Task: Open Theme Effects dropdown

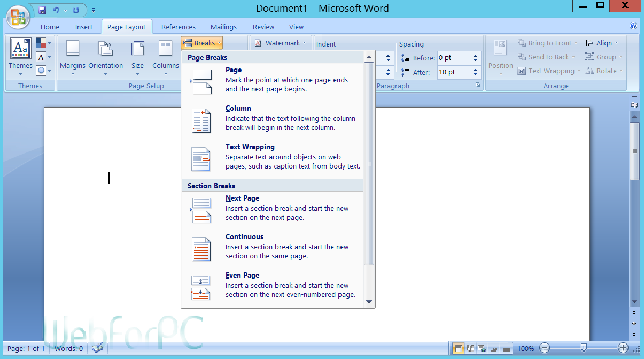Action: tap(43, 70)
